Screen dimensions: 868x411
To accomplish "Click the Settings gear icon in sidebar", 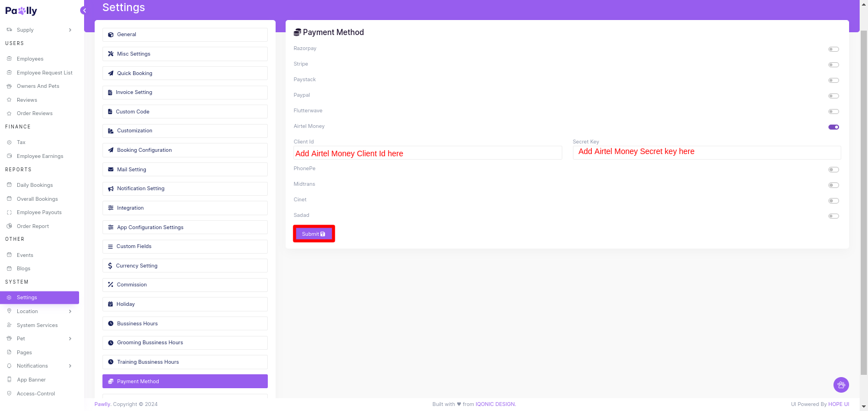I will point(9,298).
